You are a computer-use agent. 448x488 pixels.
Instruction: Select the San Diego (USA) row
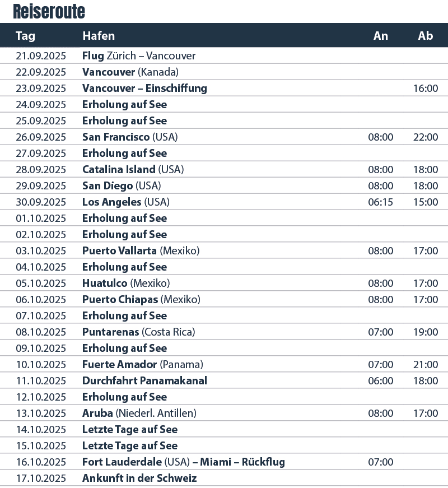(x=224, y=185)
